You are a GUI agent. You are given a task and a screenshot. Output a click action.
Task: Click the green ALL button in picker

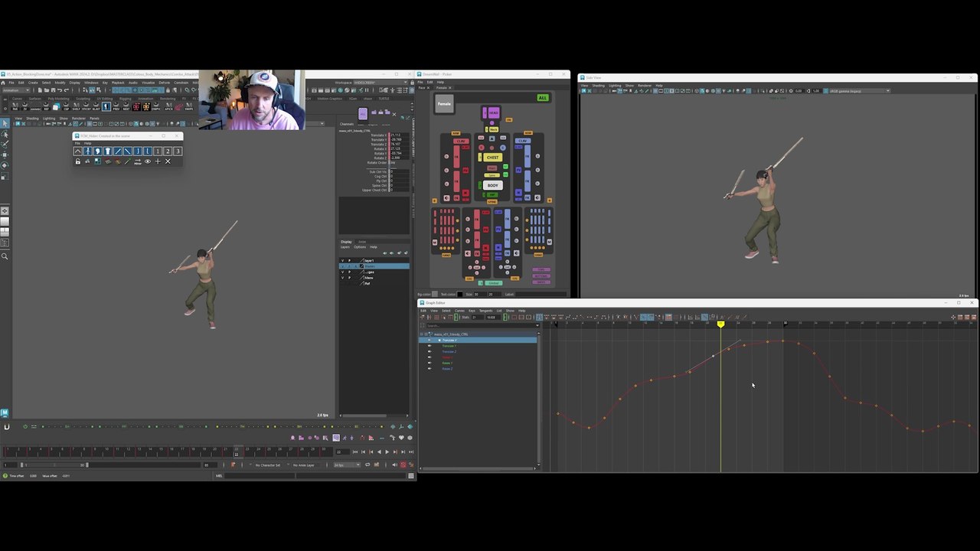tap(542, 98)
